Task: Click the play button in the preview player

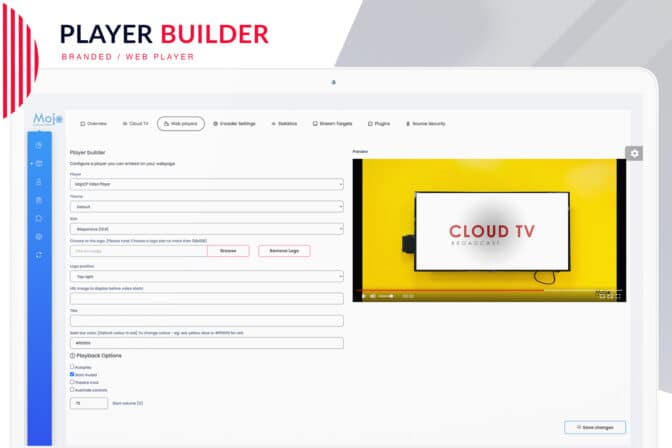Action: 363,296
